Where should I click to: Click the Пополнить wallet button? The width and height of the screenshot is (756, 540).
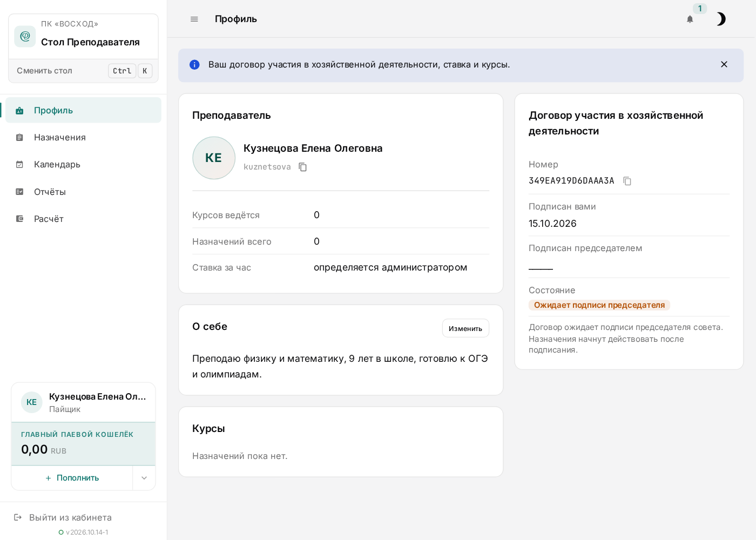(x=72, y=478)
